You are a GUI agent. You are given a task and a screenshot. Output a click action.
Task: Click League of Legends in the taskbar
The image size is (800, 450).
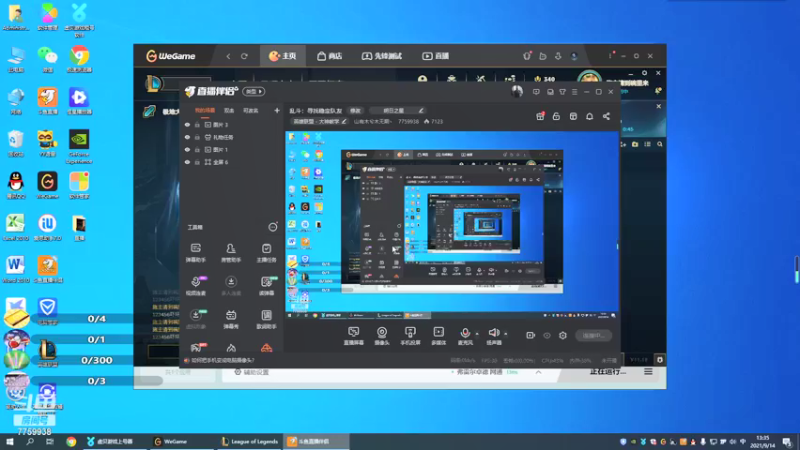[250, 441]
